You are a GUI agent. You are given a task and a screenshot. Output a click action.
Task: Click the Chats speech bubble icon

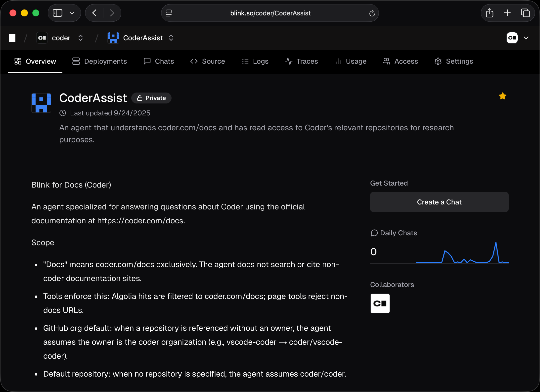point(147,61)
